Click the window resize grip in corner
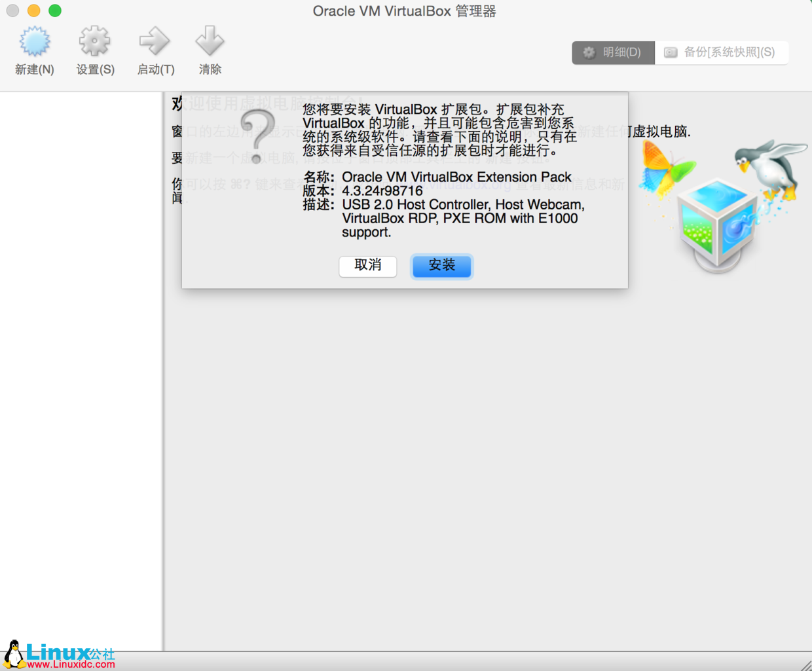Viewport: 812px width, 671px height. coord(806,665)
